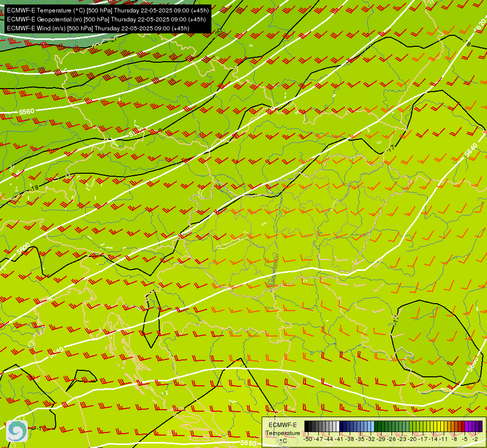The image size is (487, 448).
Task: Click the -2 tick label on the legend
Action: click(x=475, y=439)
